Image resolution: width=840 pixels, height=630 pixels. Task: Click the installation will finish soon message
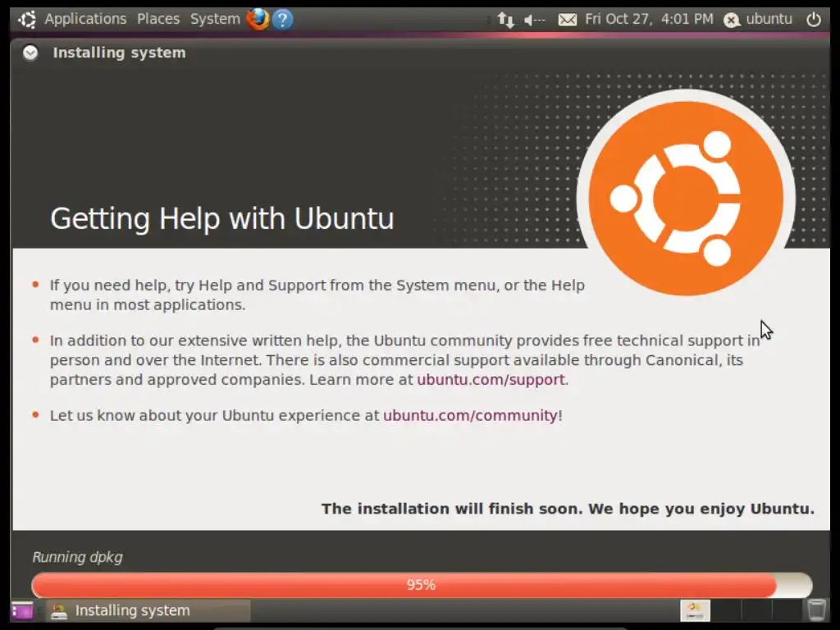click(x=568, y=509)
